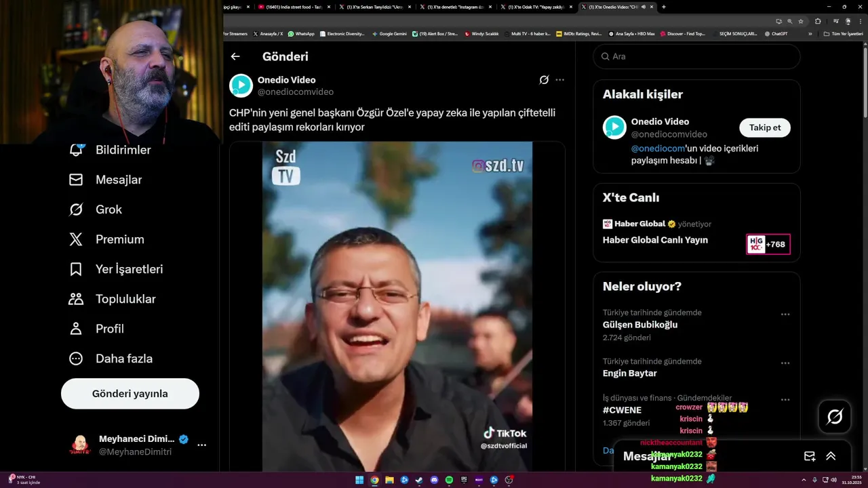This screenshot has height=488, width=868.
Task: Open Onedio Video avatar in Alakalı kişiler
Action: (614, 127)
